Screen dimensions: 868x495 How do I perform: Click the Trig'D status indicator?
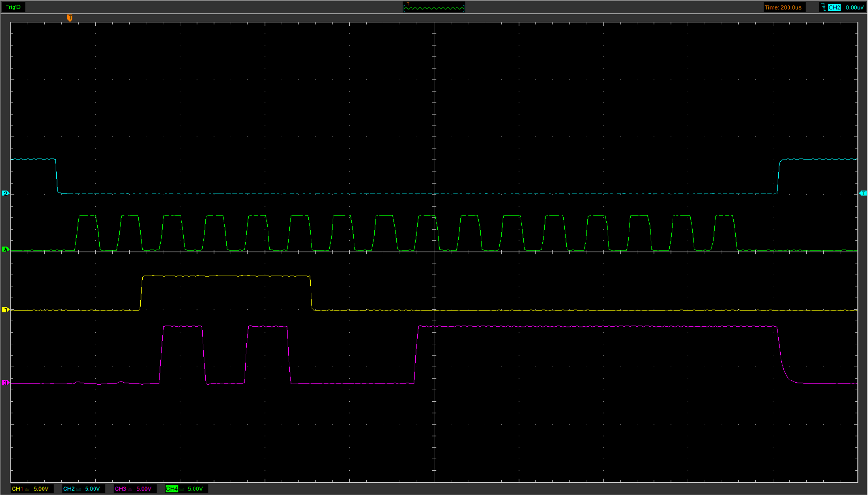[13, 7]
